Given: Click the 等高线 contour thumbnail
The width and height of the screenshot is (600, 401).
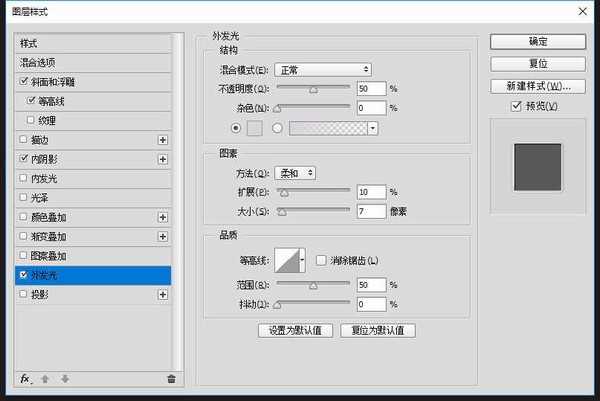Looking at the screenshot, I should (x=287, y=260).
